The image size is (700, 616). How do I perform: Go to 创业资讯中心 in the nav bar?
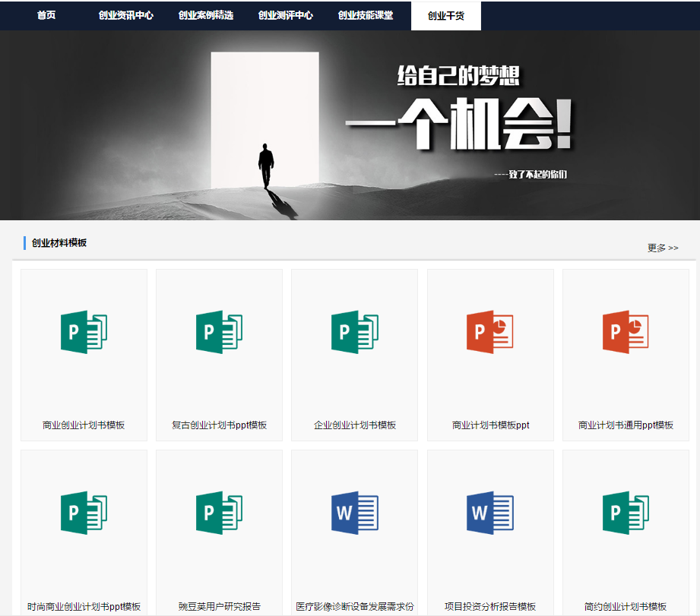(126, 15)
